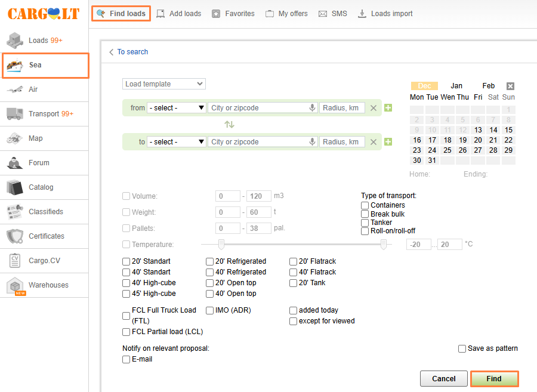Expand the from country select dropdown
Screen dimensions: 537x392
point(177,108)
